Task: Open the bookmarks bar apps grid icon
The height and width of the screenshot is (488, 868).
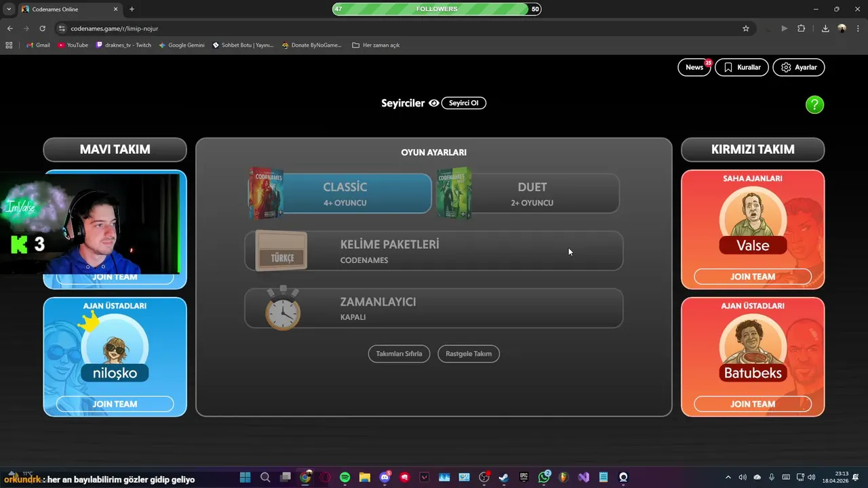Action: [9, 45]
